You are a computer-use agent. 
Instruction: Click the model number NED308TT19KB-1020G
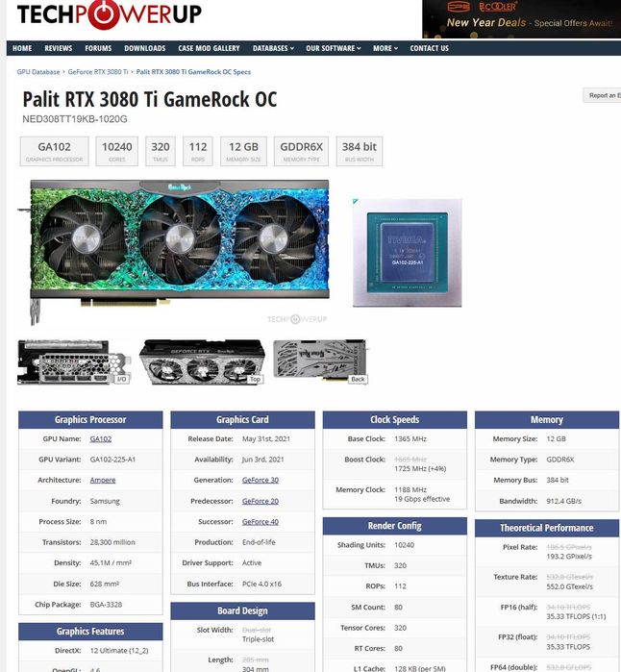[75, 119]
